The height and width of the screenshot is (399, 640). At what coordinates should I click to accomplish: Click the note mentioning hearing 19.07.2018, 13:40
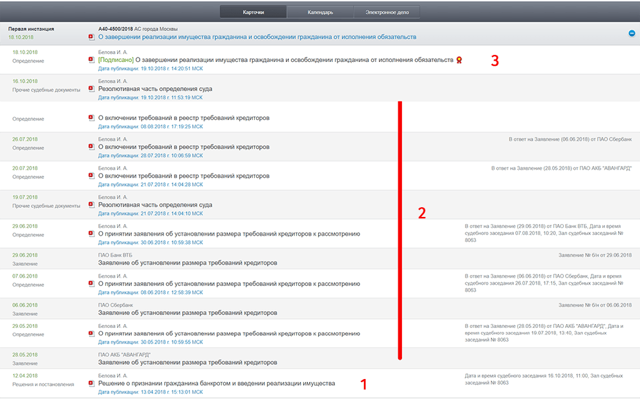pyautogui.click(x=544, y=333)
